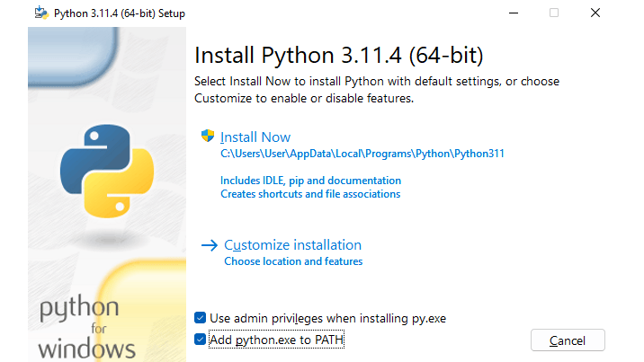Click the large Python logo in left panel
This screenshot has width=644, height=362.
[103, 169]
